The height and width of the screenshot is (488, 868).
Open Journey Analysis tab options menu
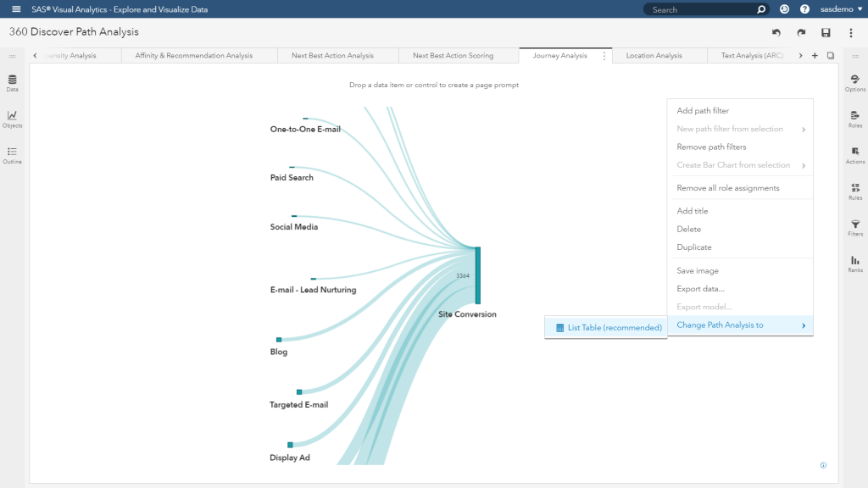click(604, 56)
